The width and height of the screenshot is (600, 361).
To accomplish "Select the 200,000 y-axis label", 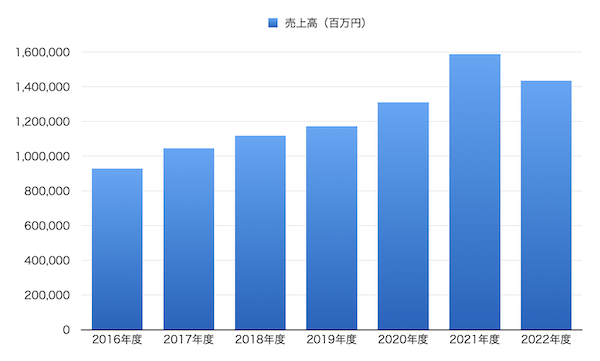I will click(x=47, y=295).
